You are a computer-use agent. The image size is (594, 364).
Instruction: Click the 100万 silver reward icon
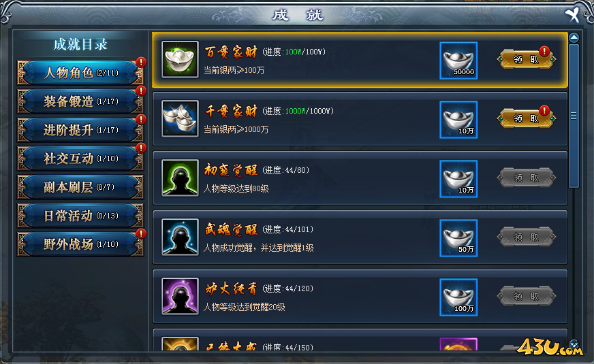tap(458, 297)
